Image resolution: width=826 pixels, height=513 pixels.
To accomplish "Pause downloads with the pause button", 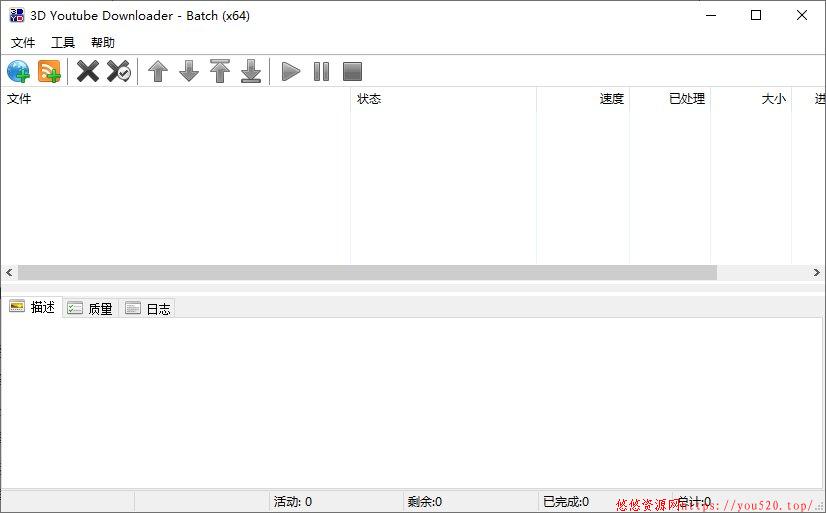I will click(321, 71).
